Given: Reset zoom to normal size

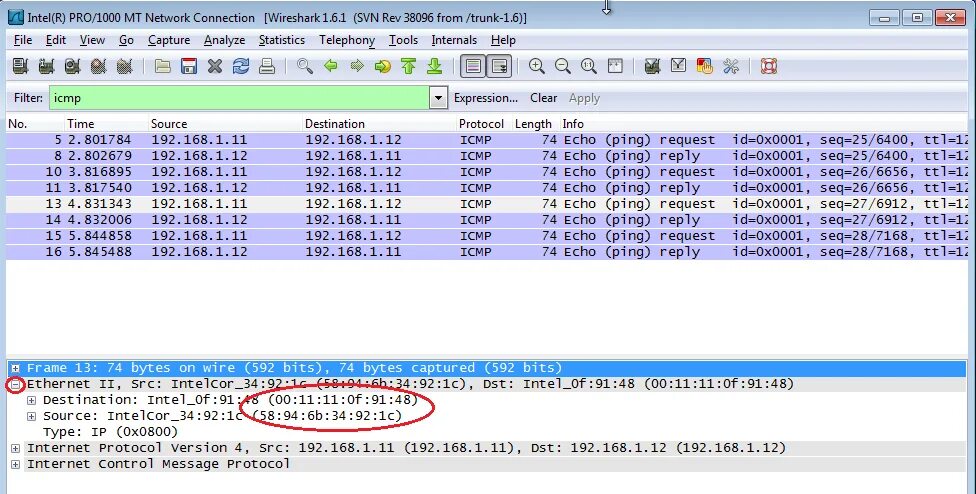Looking at the screenshot, I should pyautogui.click(x=589, y=66).
